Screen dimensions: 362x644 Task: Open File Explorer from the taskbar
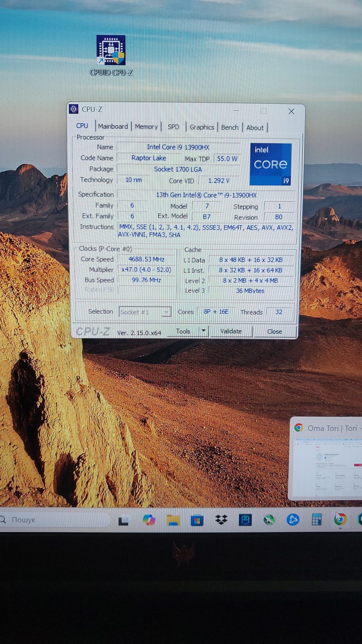click(x=173, y=520)
